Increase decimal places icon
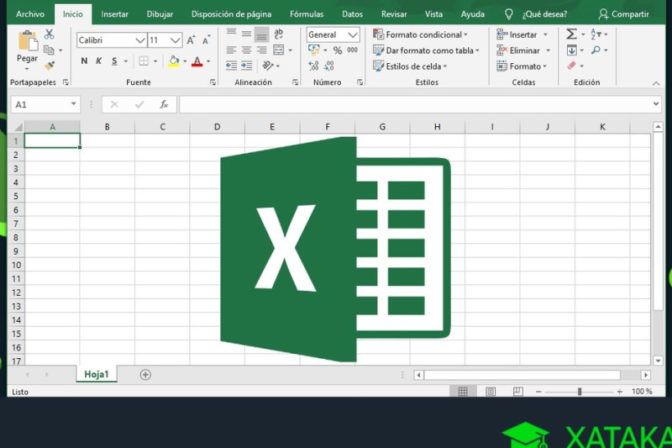Image resolution: width=672 pixels, height=448 pixels. click(x=314, y=66)
